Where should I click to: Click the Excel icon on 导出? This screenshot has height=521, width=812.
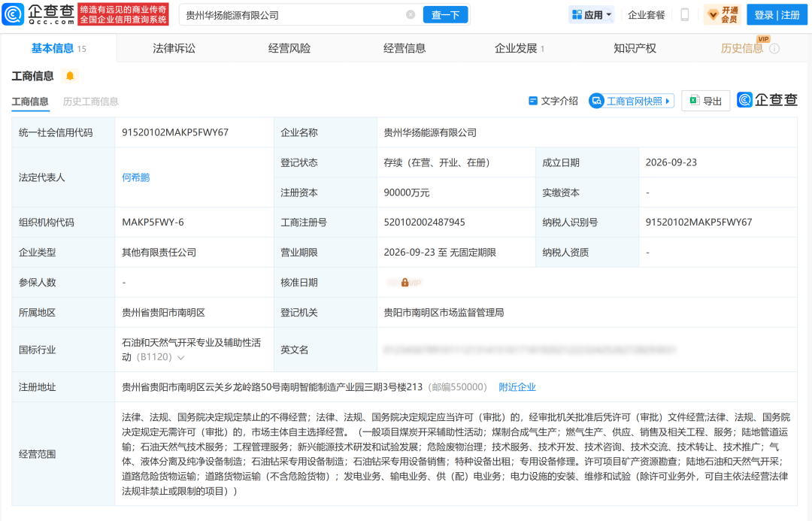point(695,100)
